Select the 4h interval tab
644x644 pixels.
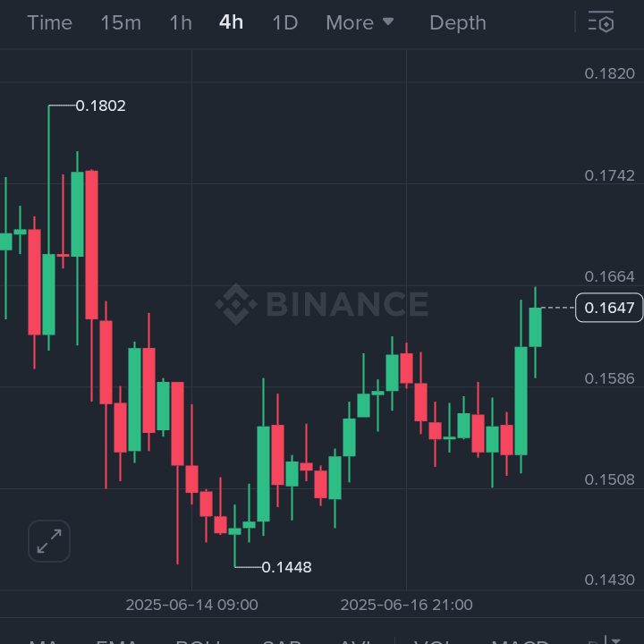point(231,22)
